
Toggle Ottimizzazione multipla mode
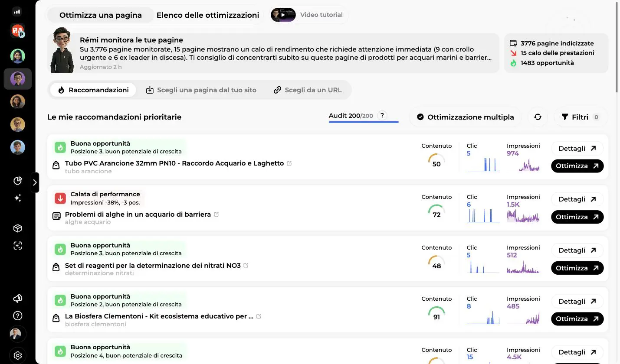point(465,117)
